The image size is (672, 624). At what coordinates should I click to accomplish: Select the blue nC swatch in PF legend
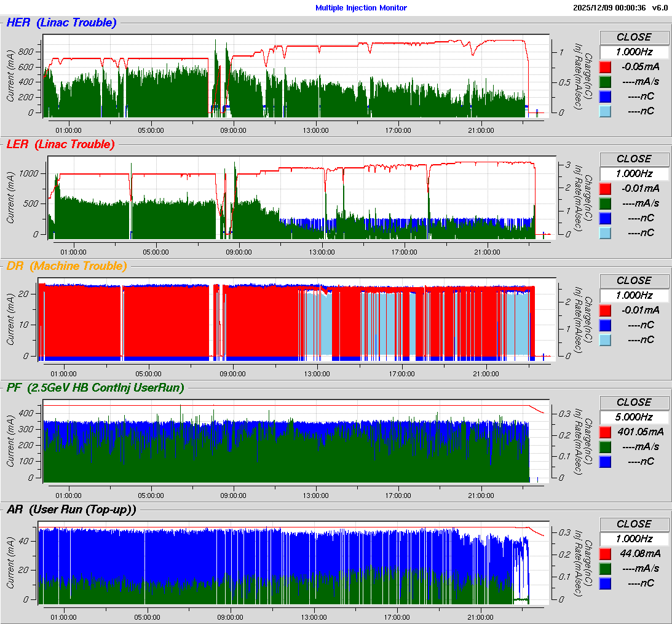tap(606, 461)
